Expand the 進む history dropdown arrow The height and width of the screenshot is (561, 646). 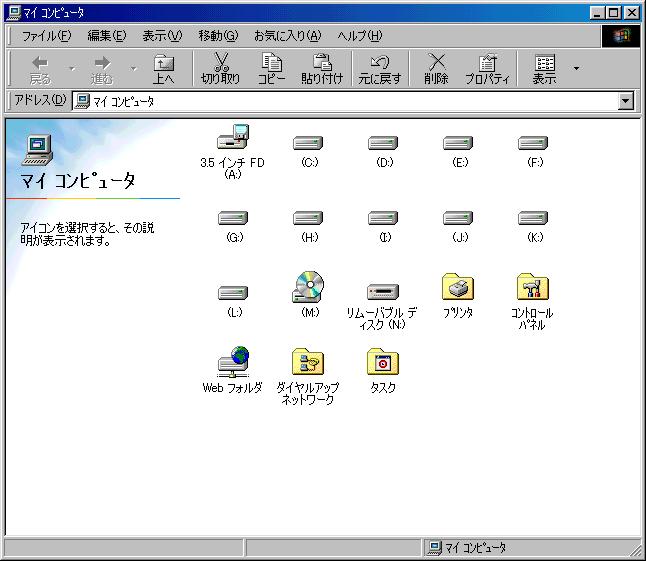click(x=134, y=68)
